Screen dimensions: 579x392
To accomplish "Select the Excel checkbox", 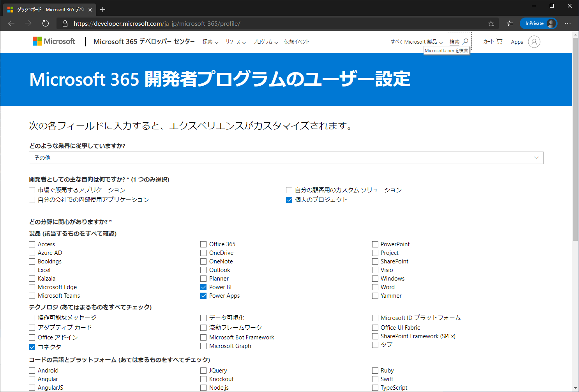I will [32, 270].
